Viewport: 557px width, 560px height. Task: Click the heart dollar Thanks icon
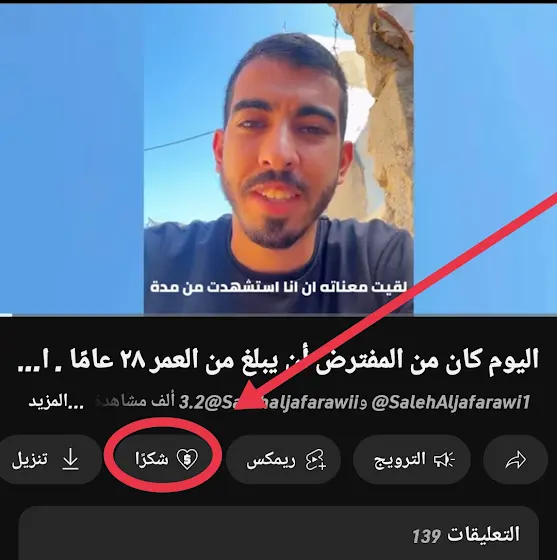click(187, 459)
